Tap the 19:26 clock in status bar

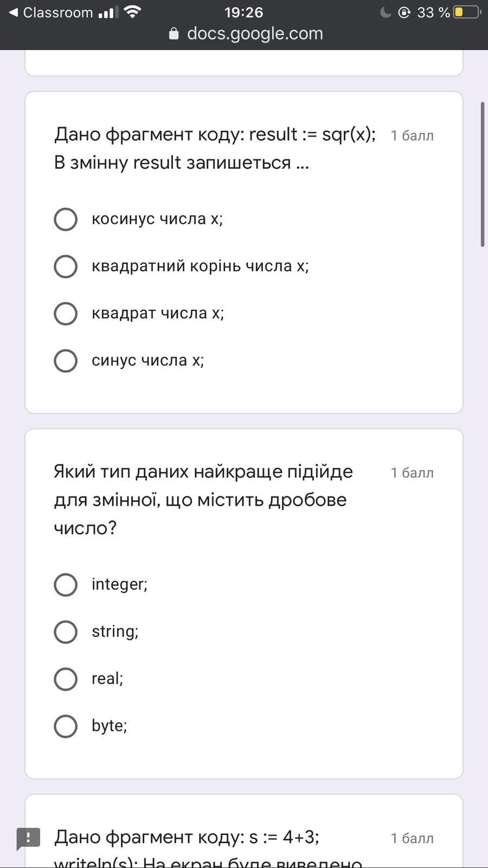tap(243, 12)
